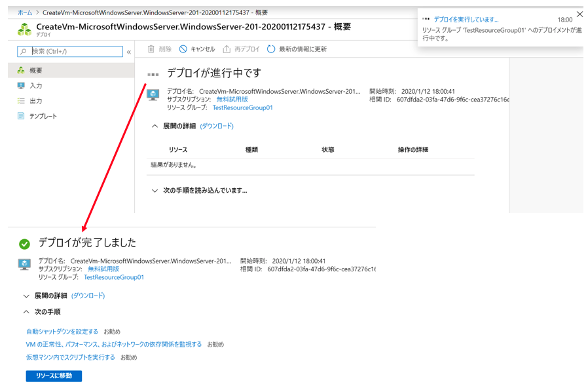This screenshot has width=588, height=386.
Task: Click the 概要 sidebar cubes icon
Action: click(21, 70)
